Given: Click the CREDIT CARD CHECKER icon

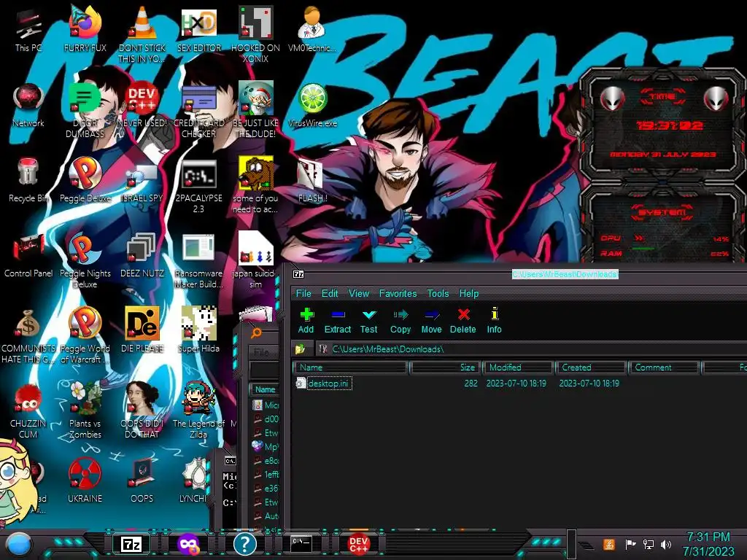Looking at the screenshot, I should 198,99.
